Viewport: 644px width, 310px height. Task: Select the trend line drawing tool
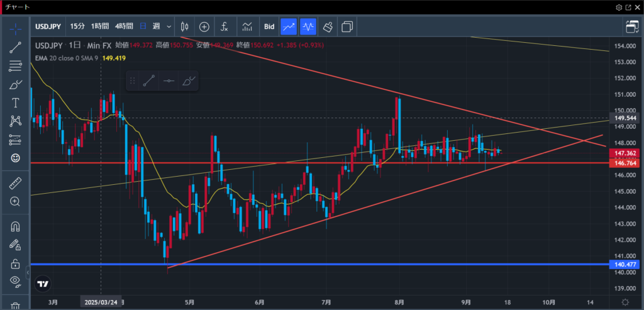pos(15,47)
